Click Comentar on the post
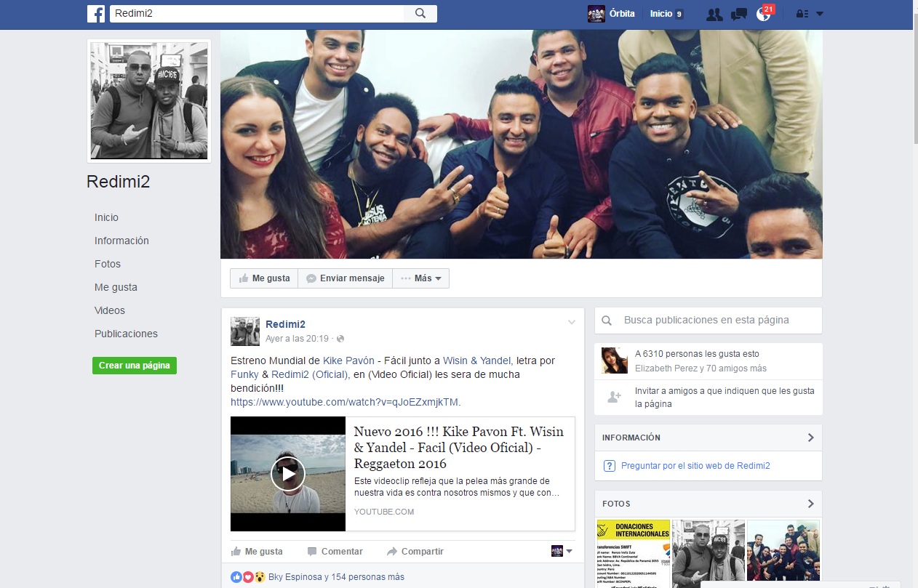The width and height of the screenshot is (918, 588). 335,552
